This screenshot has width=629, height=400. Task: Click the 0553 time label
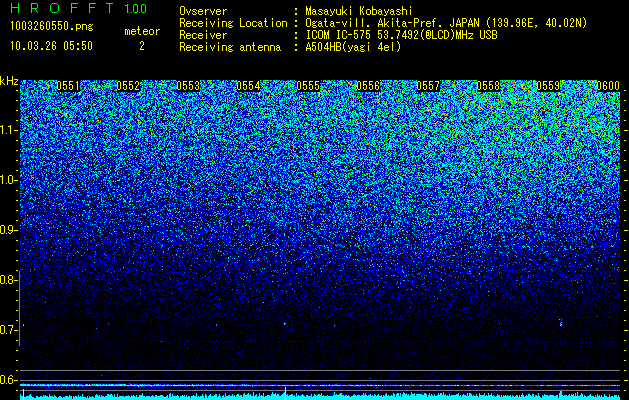click(x=188, y=86)
